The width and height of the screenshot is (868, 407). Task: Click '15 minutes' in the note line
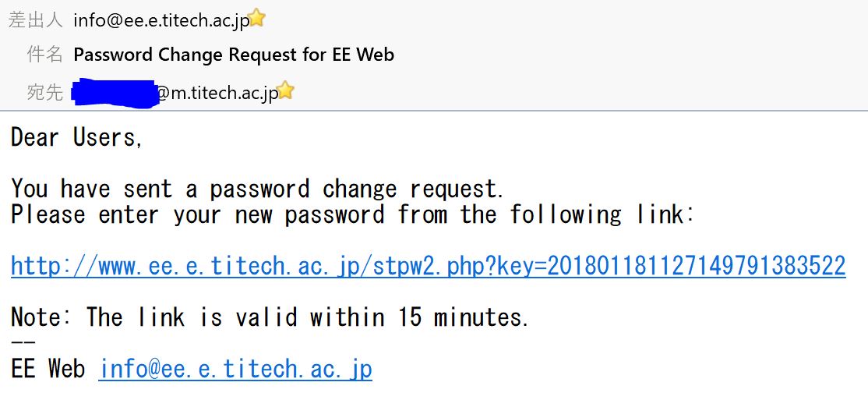click(464, 317)
